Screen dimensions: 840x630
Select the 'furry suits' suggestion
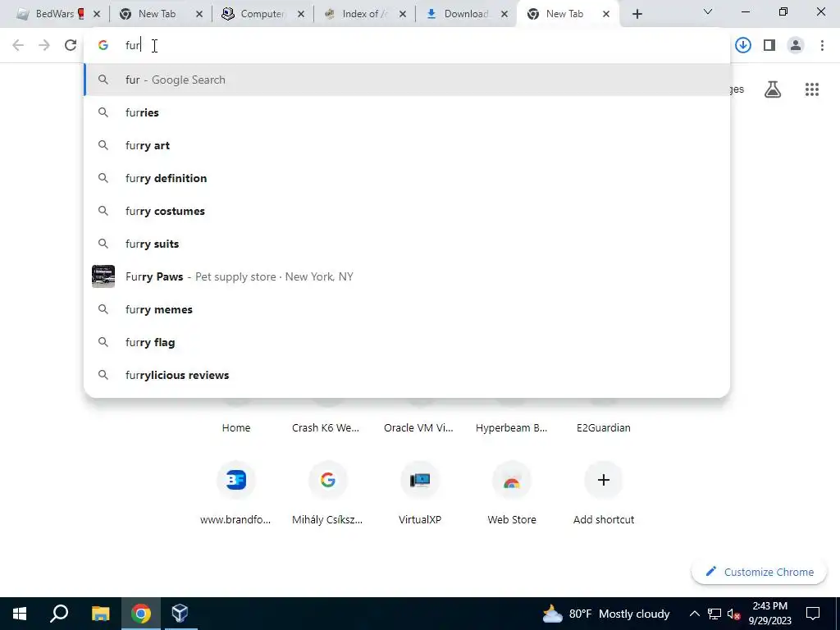407,244
